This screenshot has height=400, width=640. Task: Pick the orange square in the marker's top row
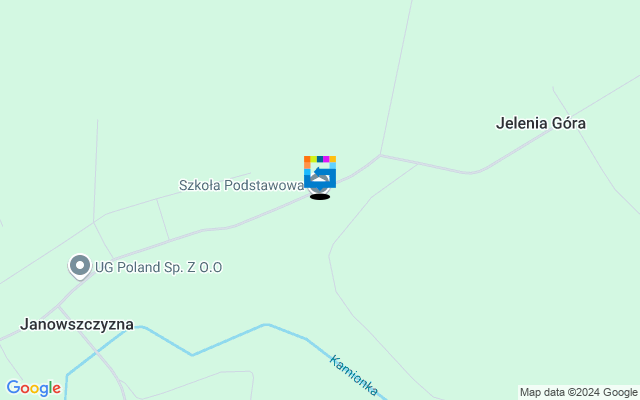pos(307,159)
